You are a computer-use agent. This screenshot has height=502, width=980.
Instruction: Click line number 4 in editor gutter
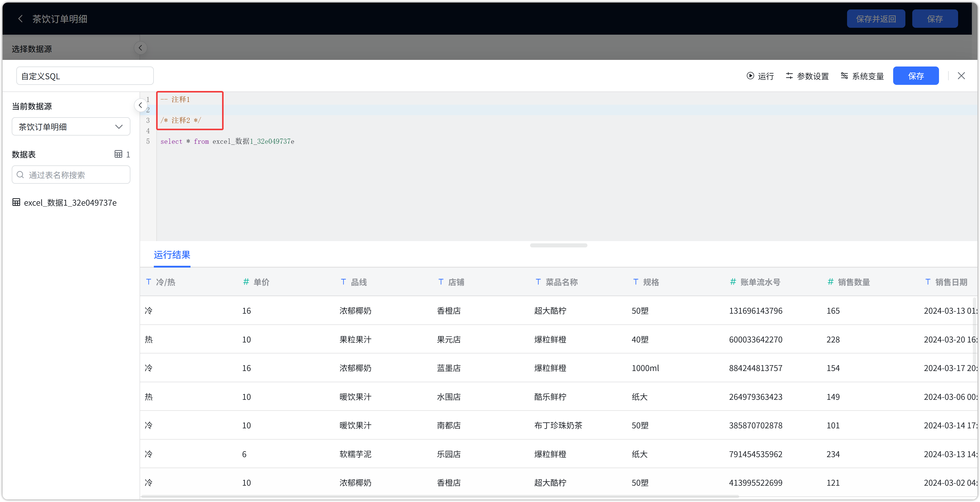click(x=148, y=131)
